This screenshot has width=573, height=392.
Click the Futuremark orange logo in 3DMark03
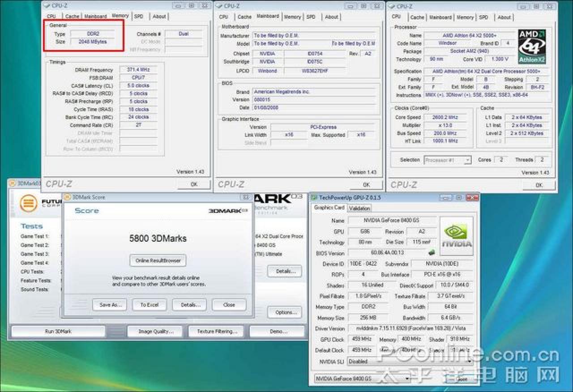[x=28, y=203]
